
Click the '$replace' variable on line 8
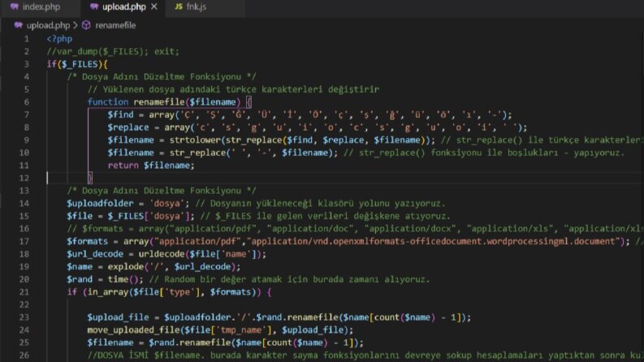click(x=128, y=127)
